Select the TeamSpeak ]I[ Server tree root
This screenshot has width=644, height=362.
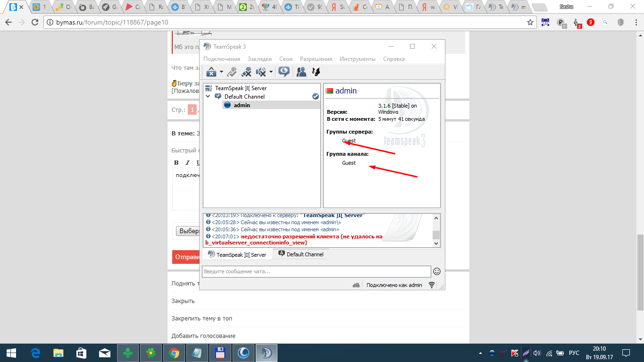point(241,88)
